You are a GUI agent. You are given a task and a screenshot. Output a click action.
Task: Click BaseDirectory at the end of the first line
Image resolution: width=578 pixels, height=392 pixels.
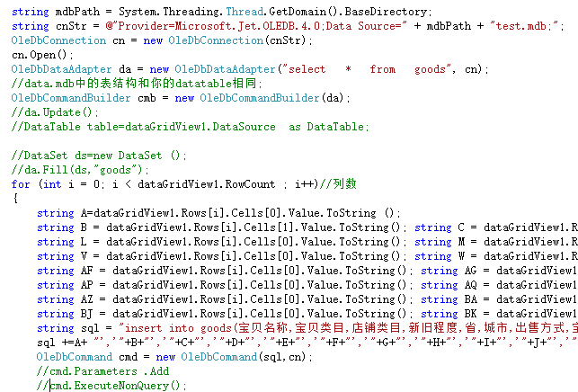[386, 12]
